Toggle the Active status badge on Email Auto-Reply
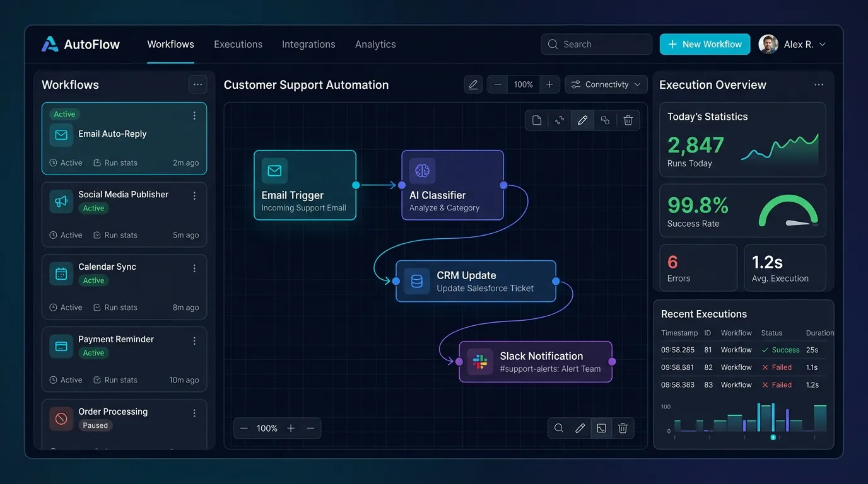The height and width of the screenshot is (484, 868). click(64, 114)
